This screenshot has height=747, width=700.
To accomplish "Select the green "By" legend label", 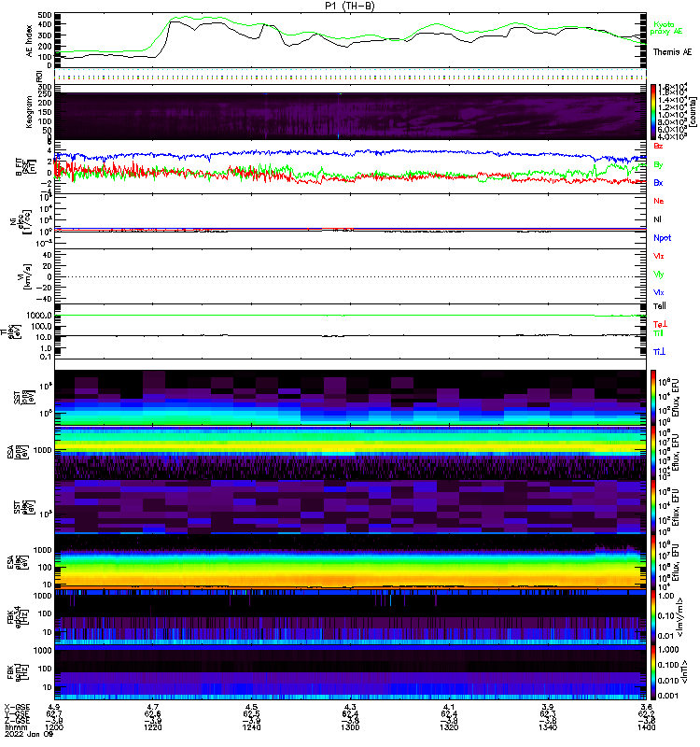I will pyautogui.click(x=658, y=165).
